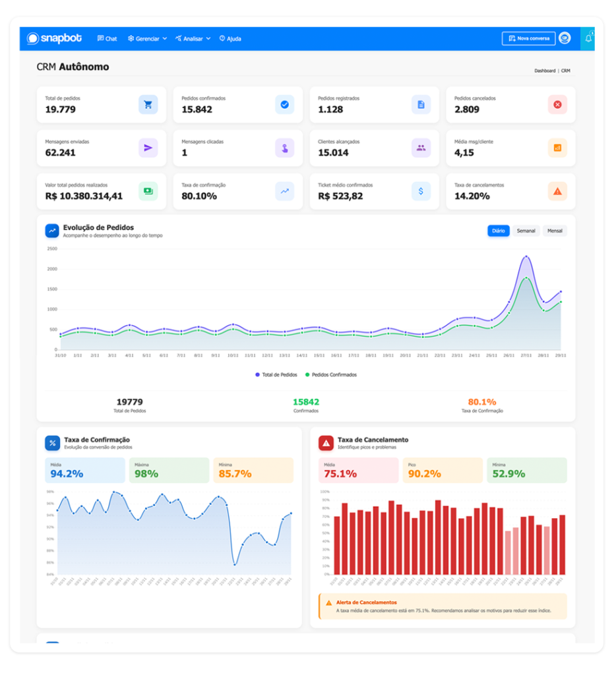
Task: Click the paper plane icon in Mensagens enviadas
Action: point(148,148)
